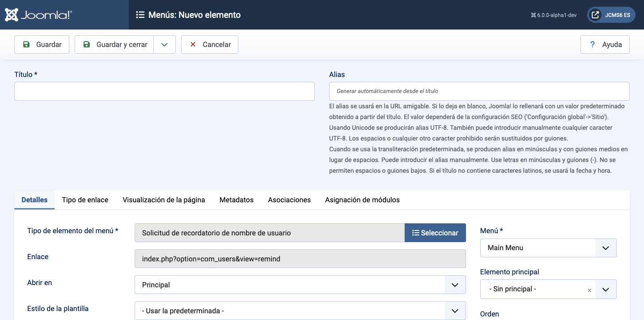Save the menu item with Guardar
The height and width of the screenshot is (320, 644).
coord(42,44)
